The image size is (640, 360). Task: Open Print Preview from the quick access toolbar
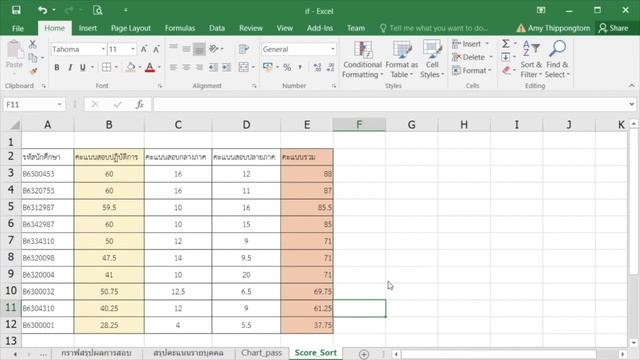coord(98,10)
